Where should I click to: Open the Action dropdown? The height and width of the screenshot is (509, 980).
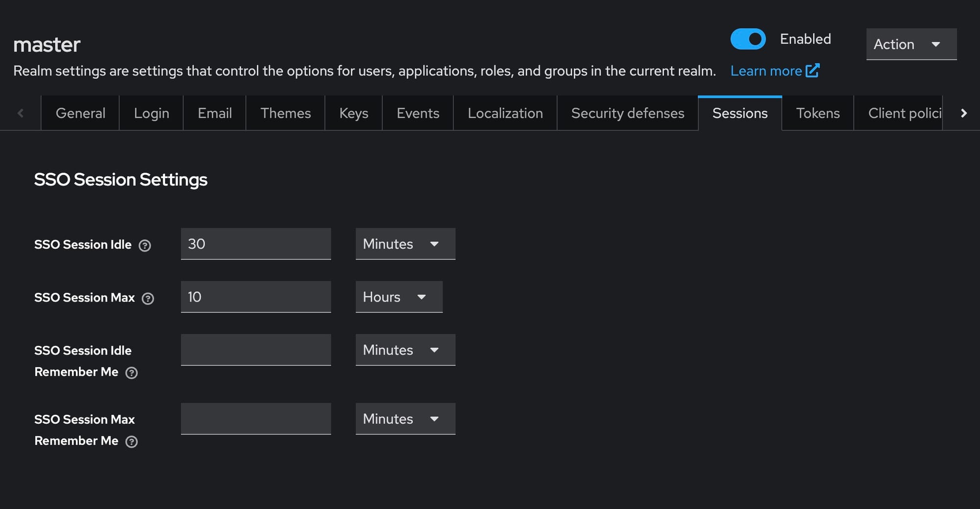coord(911,44)
